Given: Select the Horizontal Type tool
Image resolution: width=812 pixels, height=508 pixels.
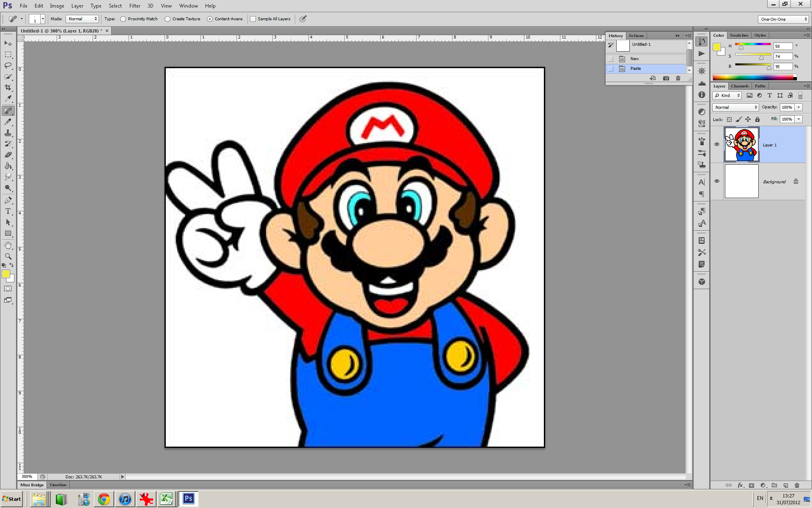Looking at the screenshot, I should pos(8,211).
